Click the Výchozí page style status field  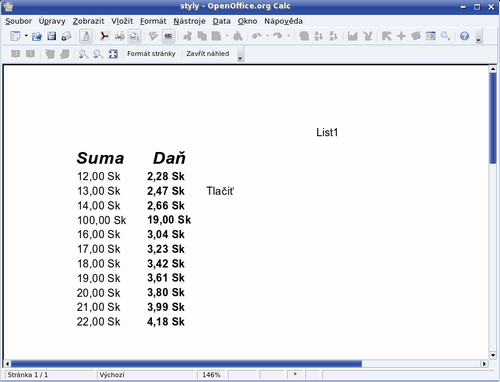[145, 375]
